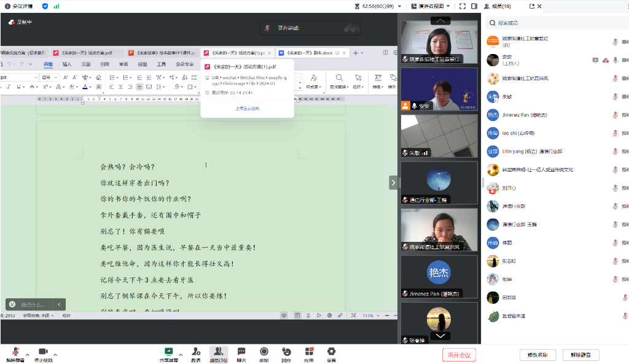Click the Record icon (录制)
629x364 pixels.
264,354
